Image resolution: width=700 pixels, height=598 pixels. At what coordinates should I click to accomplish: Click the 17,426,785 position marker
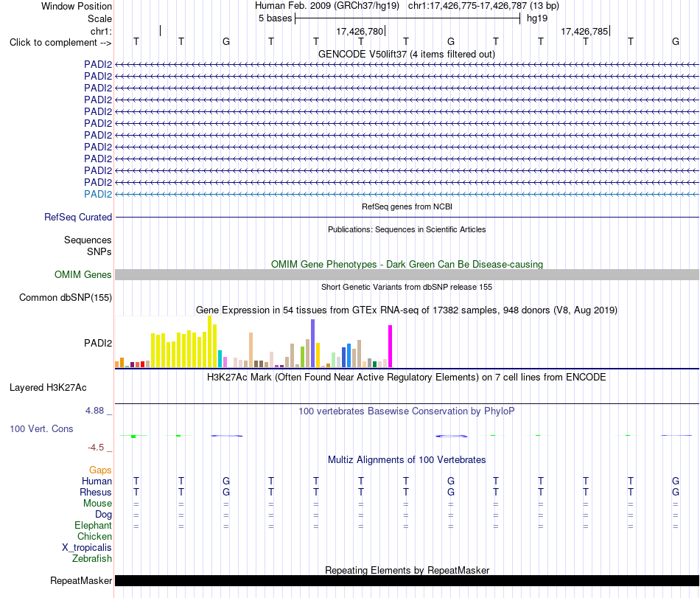point(584,31)
